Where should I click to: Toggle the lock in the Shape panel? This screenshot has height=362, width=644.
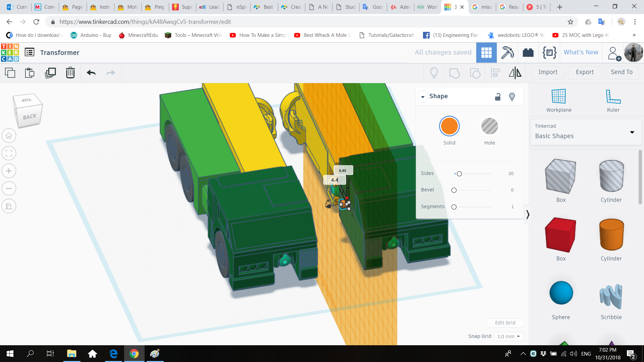click(x=498, y=97)
